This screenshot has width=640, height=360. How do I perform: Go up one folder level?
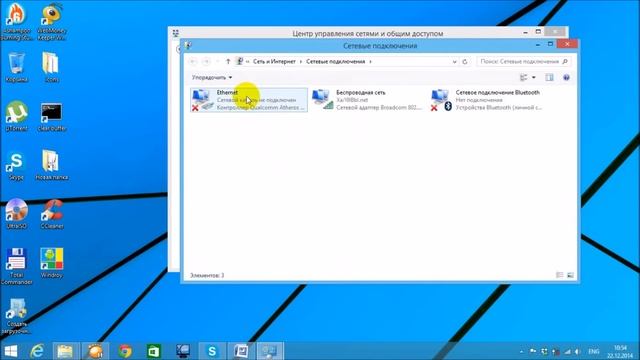pos(228,62)
